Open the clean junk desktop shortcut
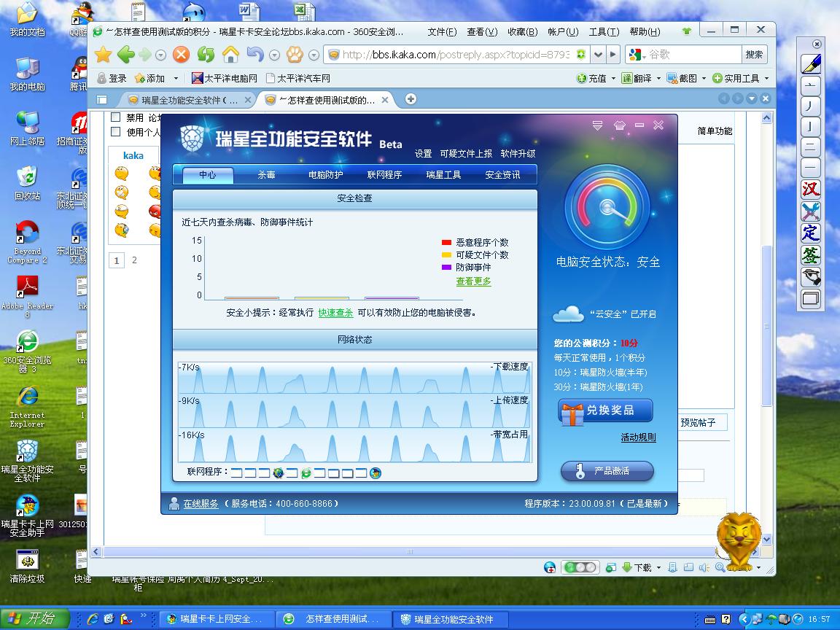 [x=27, y=566]
